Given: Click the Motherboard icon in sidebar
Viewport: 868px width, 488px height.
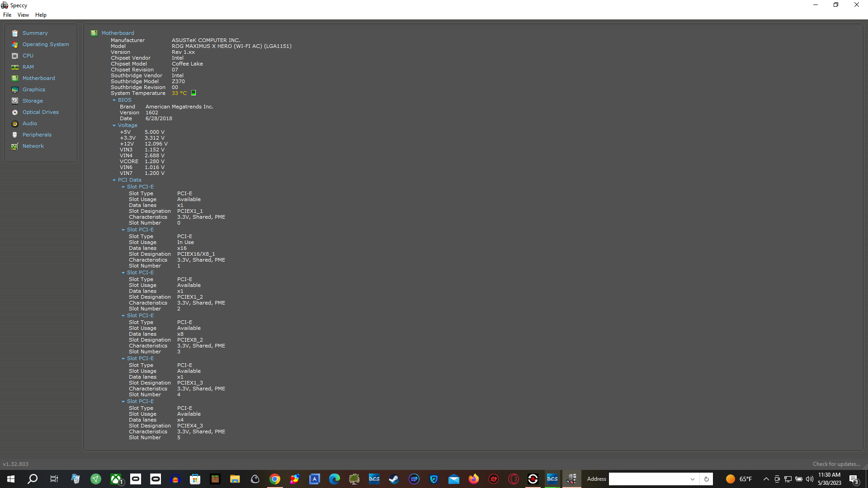Looking at the screenshot, I should click(15, 79).
